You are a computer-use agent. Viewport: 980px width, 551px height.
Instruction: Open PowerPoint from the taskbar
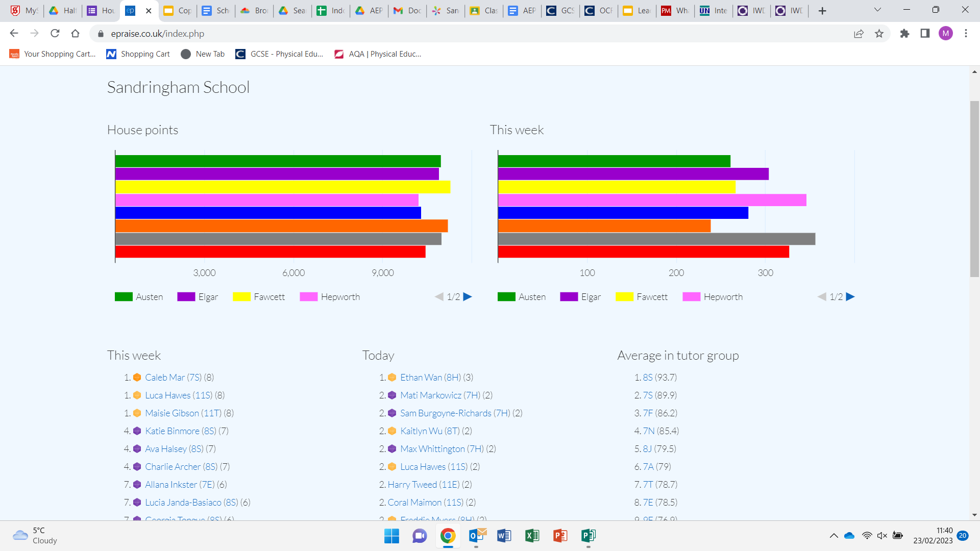click(560, 536)
